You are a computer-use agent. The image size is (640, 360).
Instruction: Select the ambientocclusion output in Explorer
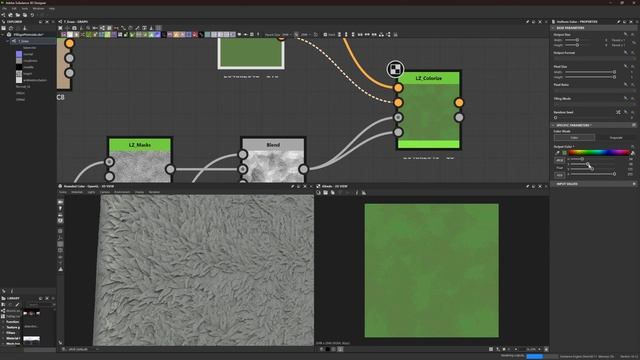[x=34, y=80]
